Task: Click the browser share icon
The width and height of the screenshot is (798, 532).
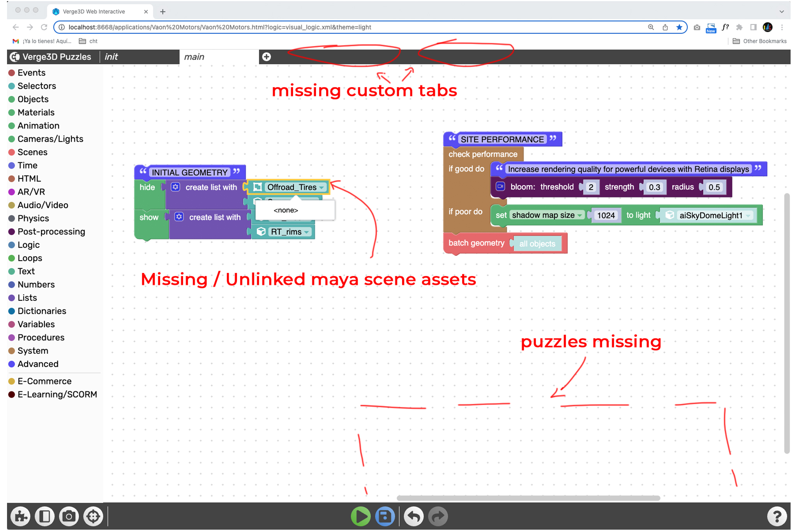Action: click(665, 27)
